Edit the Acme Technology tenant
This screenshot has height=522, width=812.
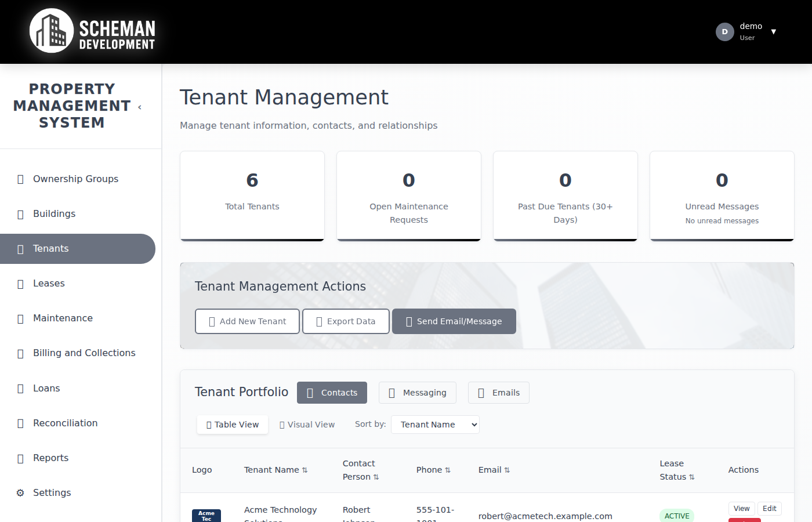point(770,509)
